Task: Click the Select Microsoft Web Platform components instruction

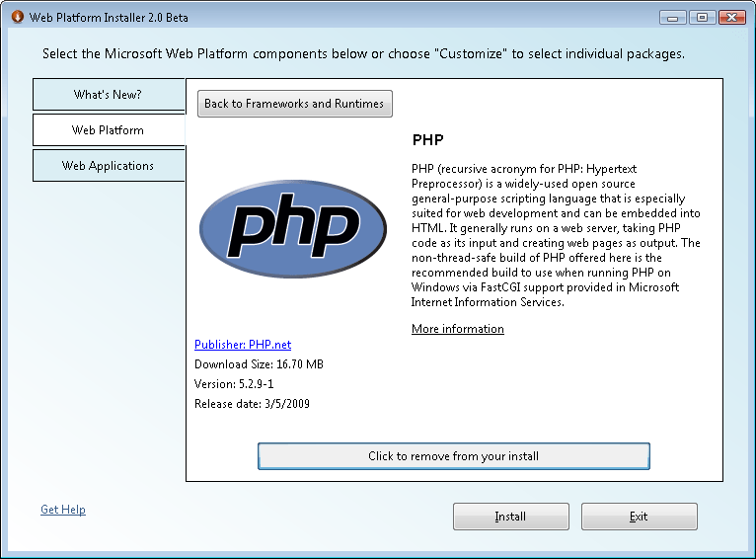Action: 363,53
